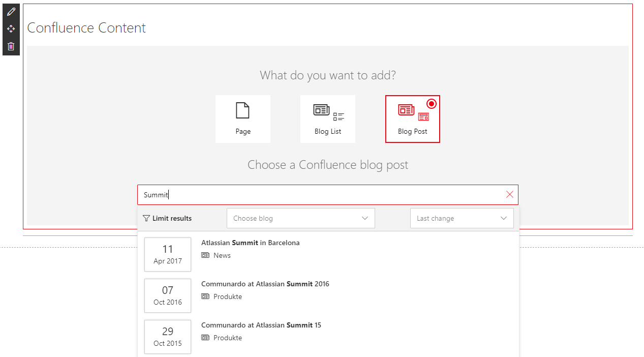The height and width of the screenshot is (357, 644).
Task: Click the 29 Oct 2015 date box
Action: [168, 337]
